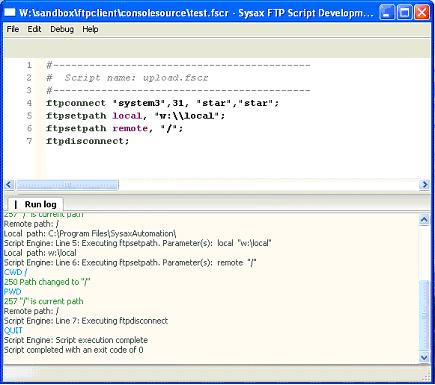Open the Edit menu
This screenshot has height=385, width=435.
click(x=34, y=29)
